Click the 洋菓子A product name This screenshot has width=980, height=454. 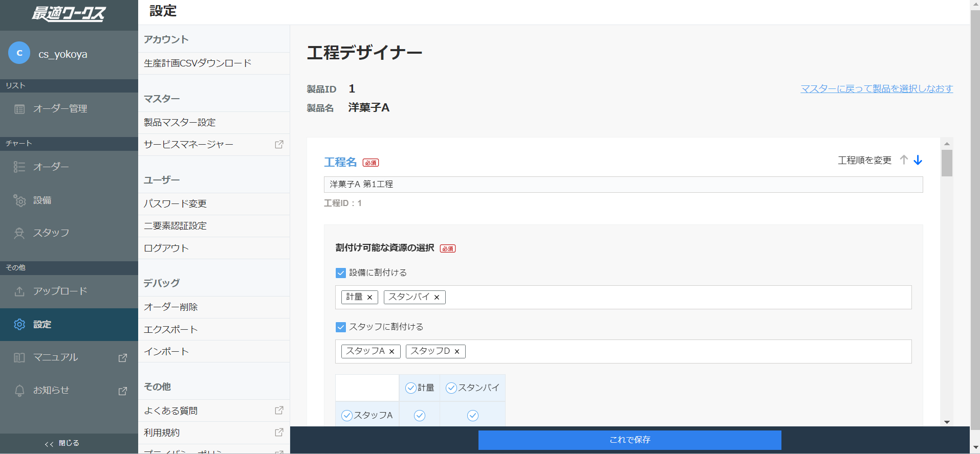tap(369, 108)
